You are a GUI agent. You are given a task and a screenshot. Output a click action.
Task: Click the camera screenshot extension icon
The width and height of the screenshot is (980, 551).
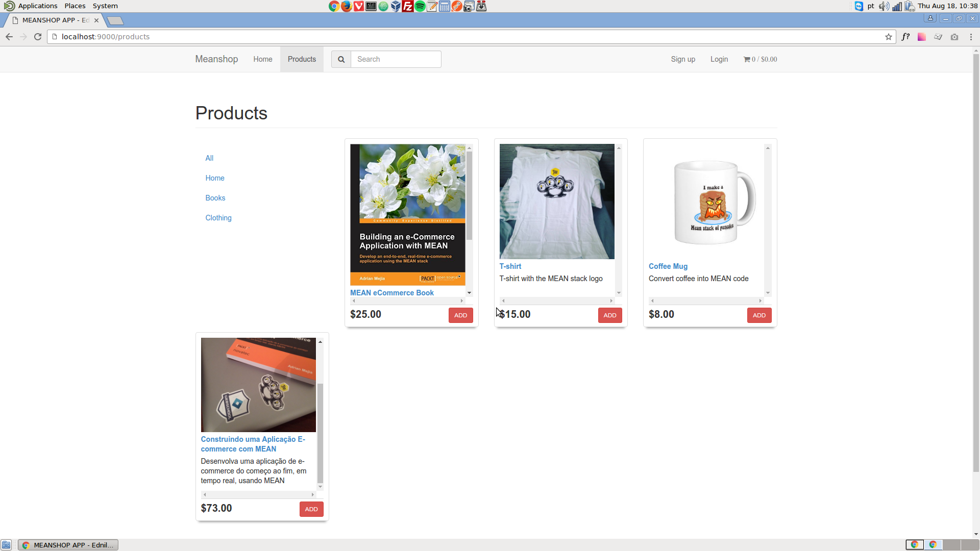(x=954, y=37)
